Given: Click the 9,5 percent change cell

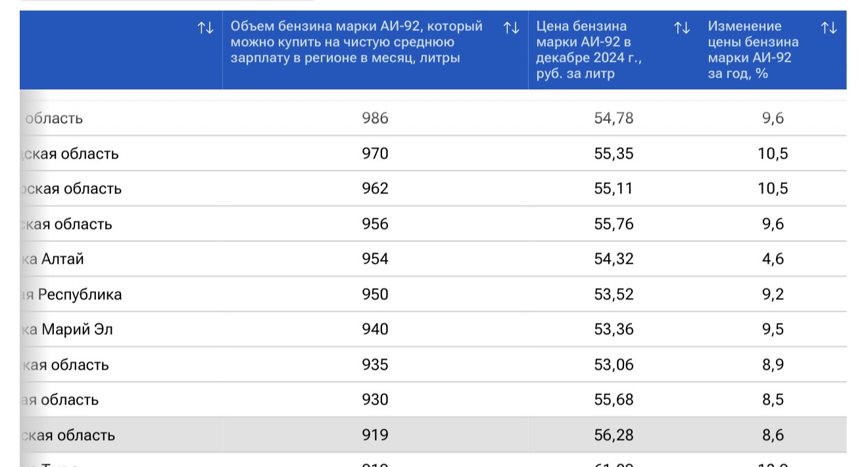Looking at the screenshot, I should [773, 330].
